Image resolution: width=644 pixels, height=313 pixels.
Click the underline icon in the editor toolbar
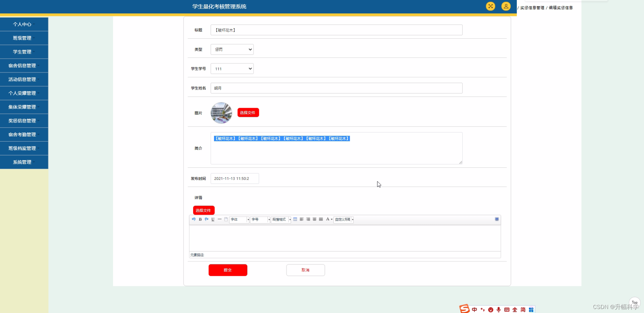pos(213,219)
